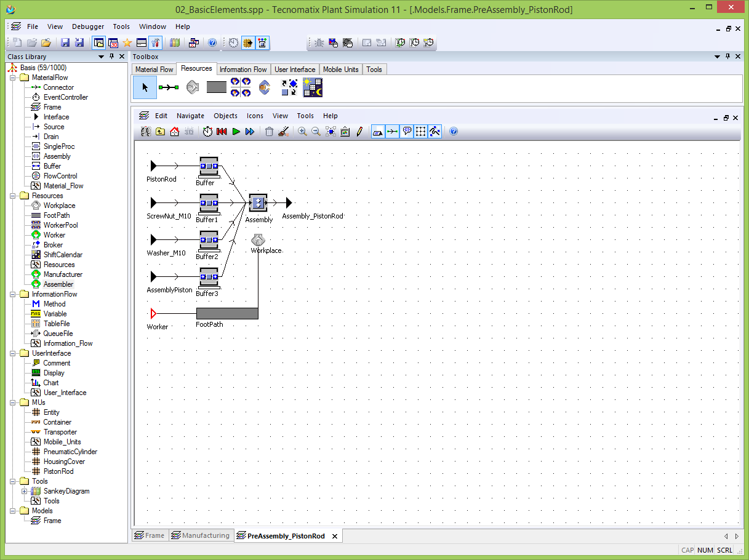Viewport: 749px width, 560px height.
Task: Expand the SankeyDiagram node in the tree
Action: (25, 491)
